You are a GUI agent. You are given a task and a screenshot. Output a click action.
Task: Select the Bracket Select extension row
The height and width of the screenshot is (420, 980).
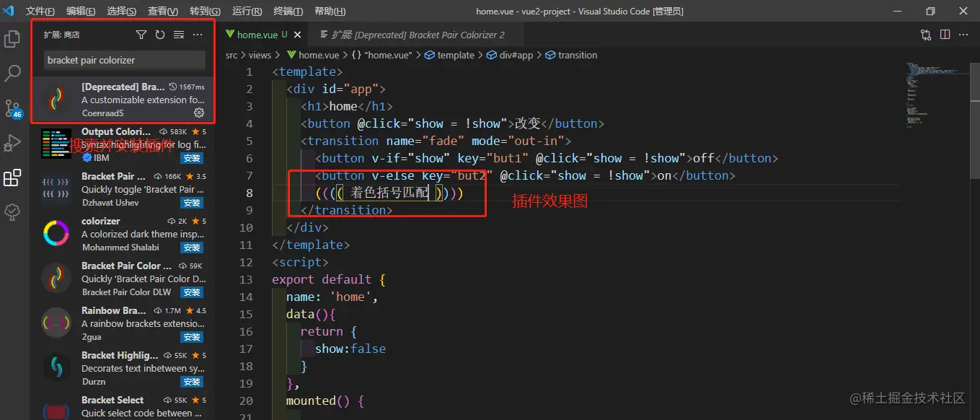point(123,406)
